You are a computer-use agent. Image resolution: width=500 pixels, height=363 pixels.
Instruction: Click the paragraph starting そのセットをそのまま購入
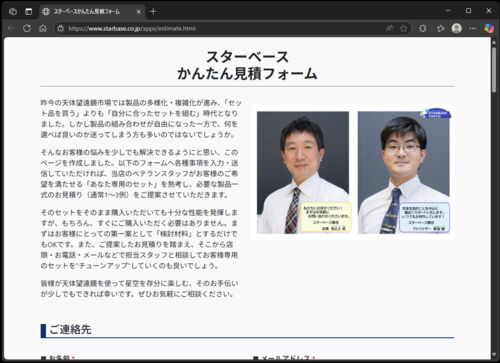click(x=139, y=239)
